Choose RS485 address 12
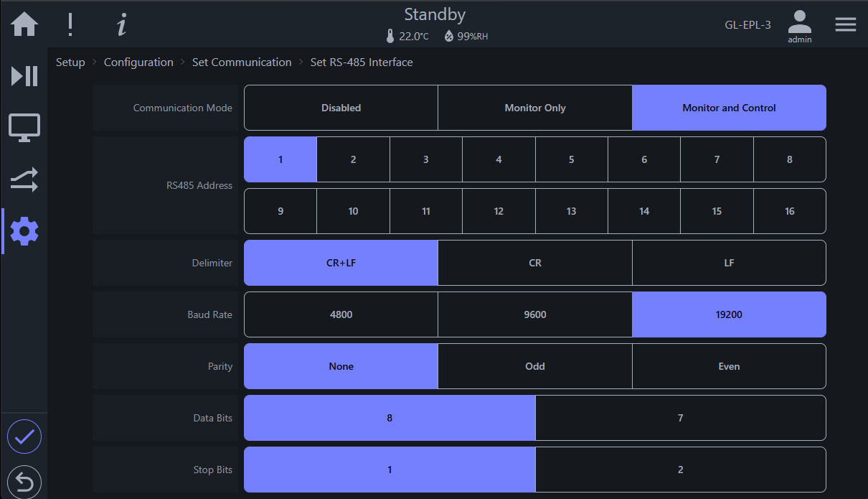The image size is (868, 499). (x=499, y=211)
